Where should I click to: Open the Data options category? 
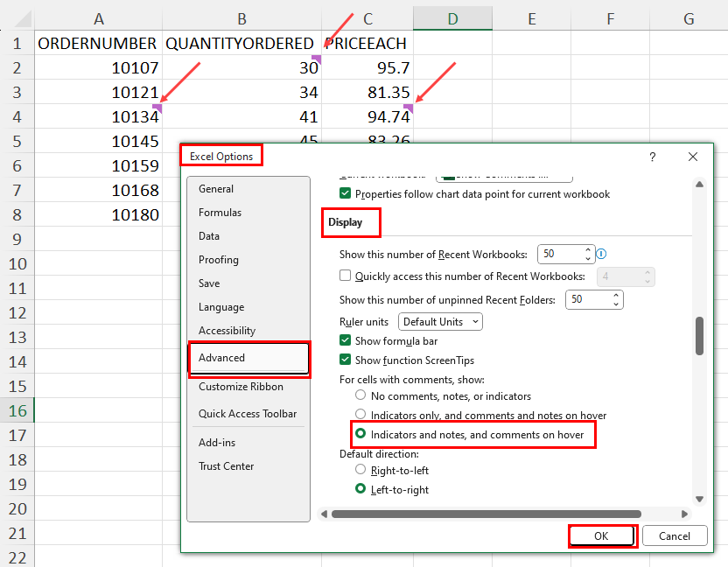tap(248, 236)
